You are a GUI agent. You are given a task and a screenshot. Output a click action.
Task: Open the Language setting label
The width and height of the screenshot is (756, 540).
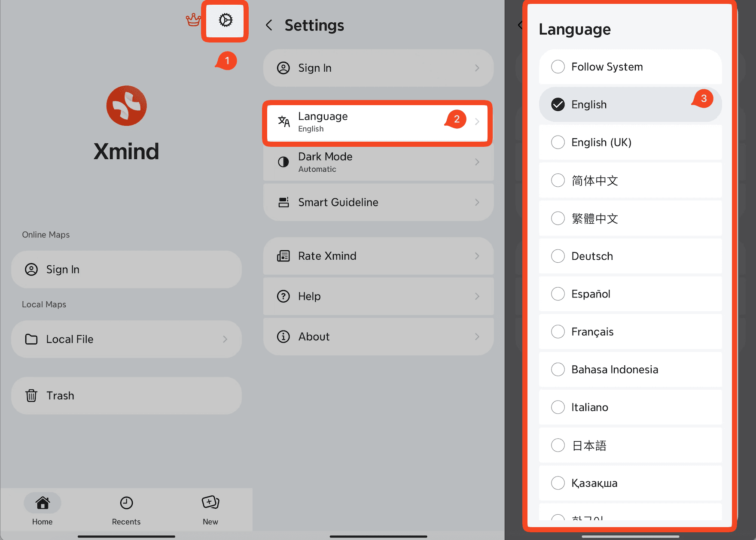(323, 116)
